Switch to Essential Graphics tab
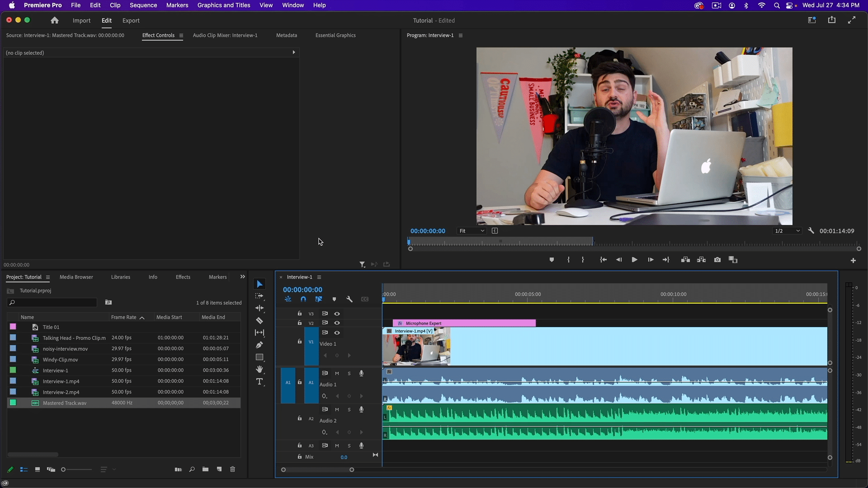The width and height of the screenshot is (868, 488). pyautogui.click(x=335, y=35)
